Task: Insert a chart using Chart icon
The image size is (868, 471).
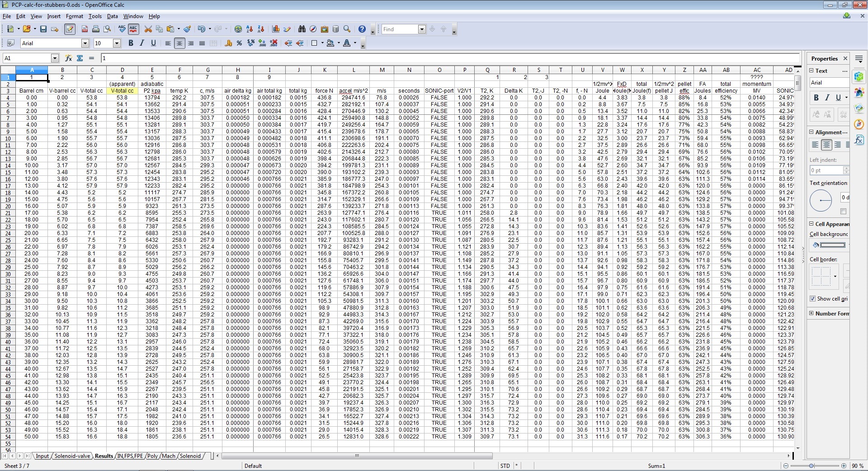Action: click(x=276, y=29)
